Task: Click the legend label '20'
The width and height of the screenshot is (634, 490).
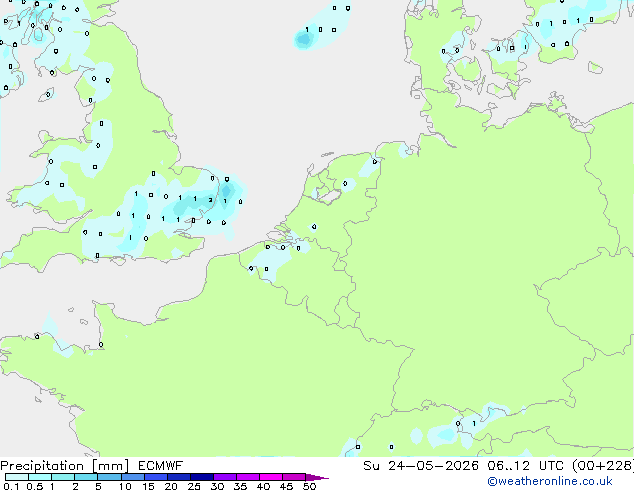Action: pos(171,486)
